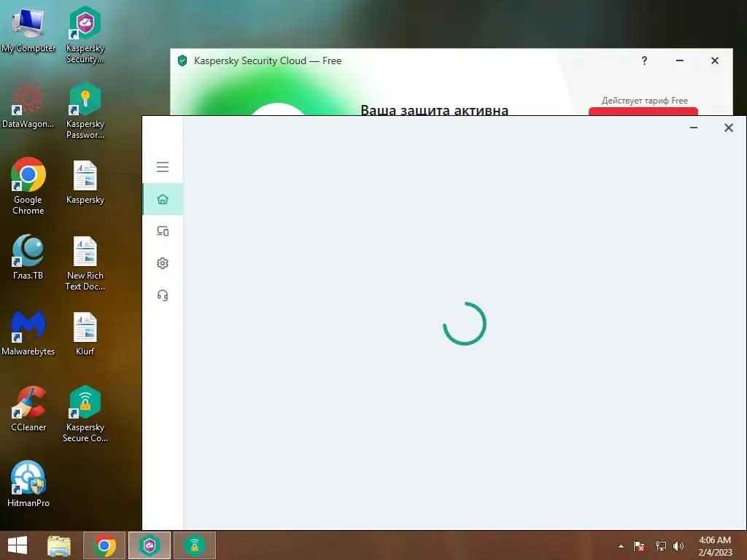The image size is (747, 560).
Task: Open the devices icon in sidebar
Action: [163, 231]
